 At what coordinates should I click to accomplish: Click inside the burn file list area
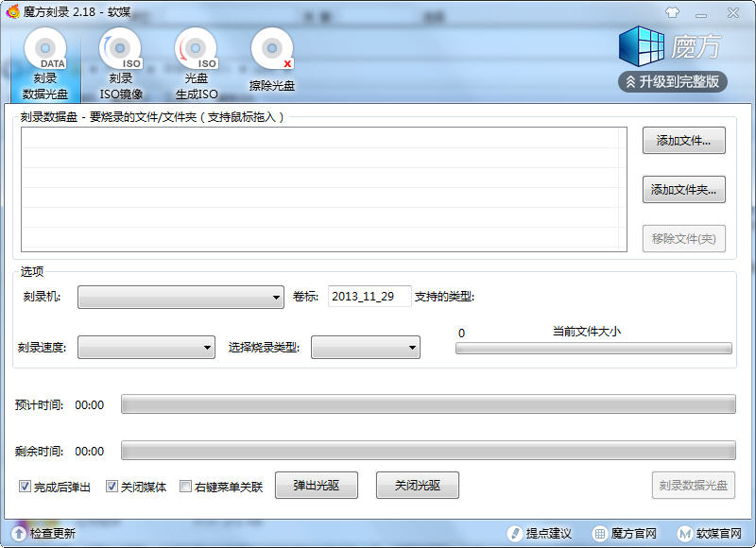[324, 189]
